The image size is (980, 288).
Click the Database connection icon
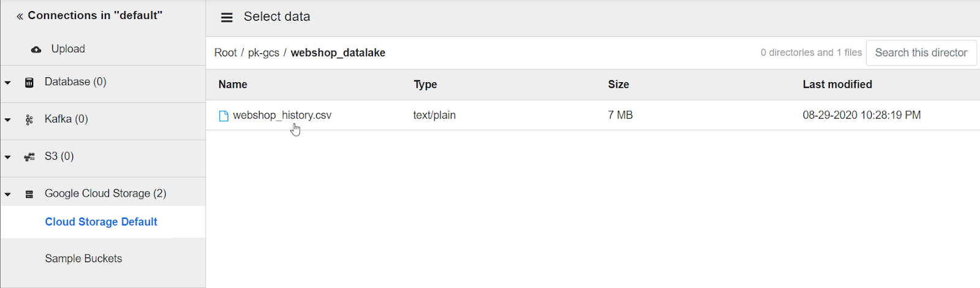click(x=29, y=82)
